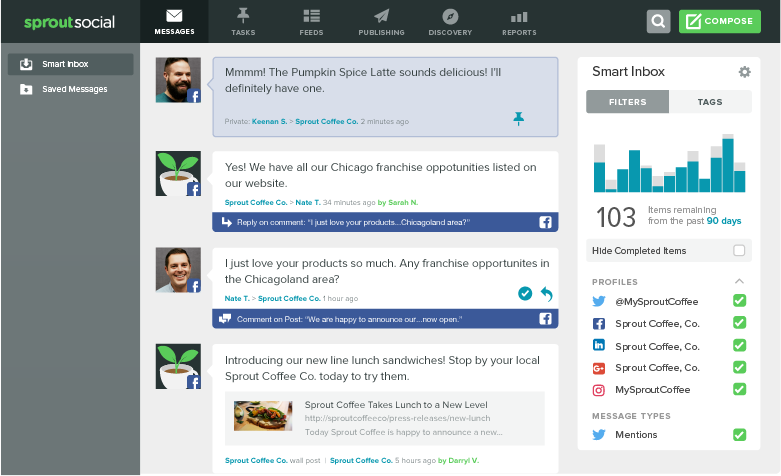Click the Compose button
Screen dimensions: 781x476
click(x=720, y=21)
